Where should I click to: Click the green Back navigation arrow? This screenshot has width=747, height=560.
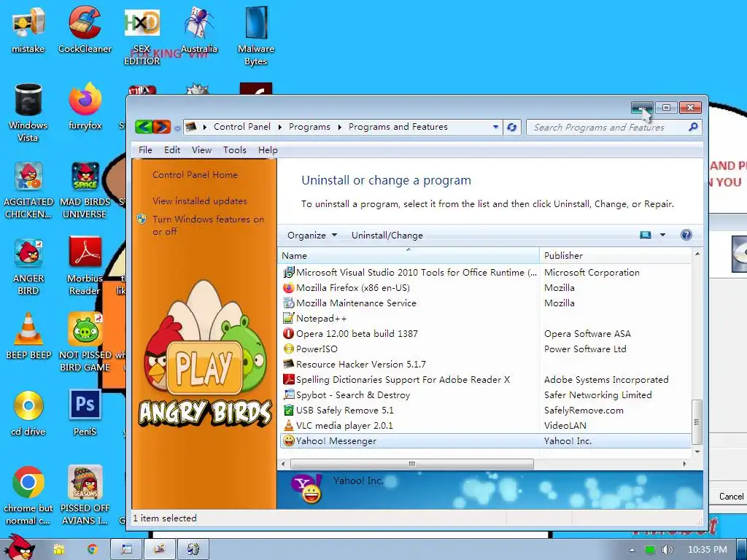click(144, 127)
